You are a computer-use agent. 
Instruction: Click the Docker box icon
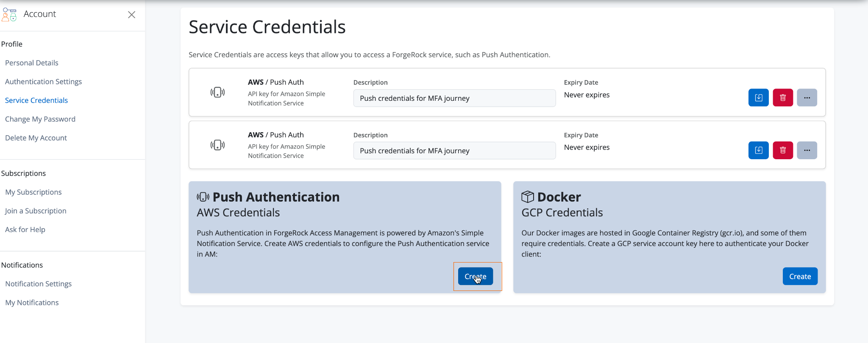(528, 197)
